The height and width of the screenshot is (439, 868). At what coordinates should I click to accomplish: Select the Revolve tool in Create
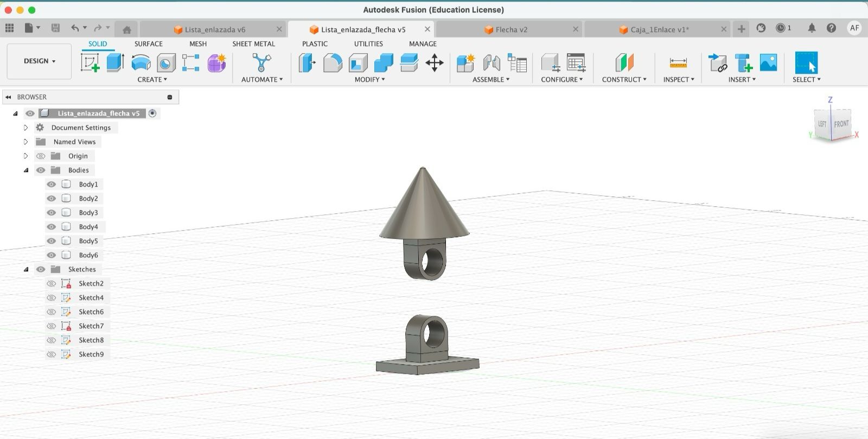[x=141, y=63]
